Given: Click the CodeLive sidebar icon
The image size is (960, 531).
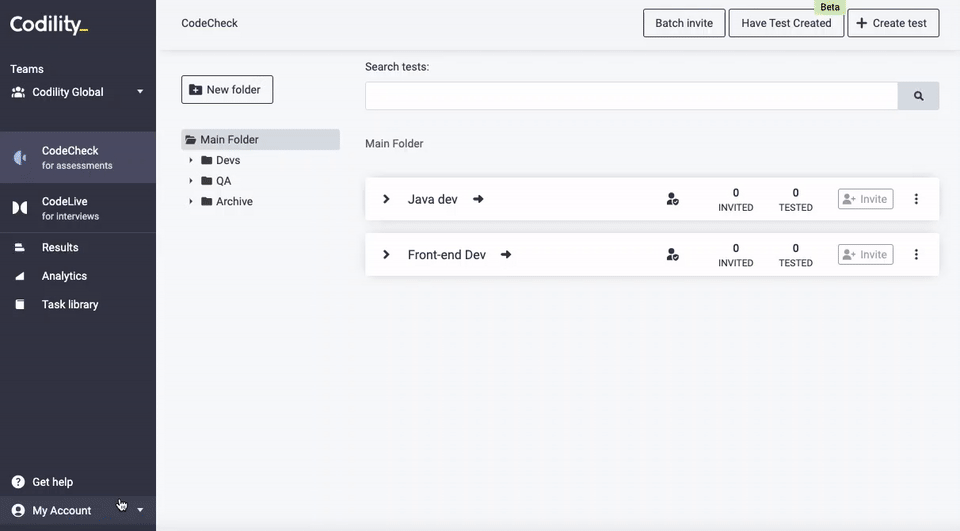Looking at the screenshot, I should pos(20,208).
